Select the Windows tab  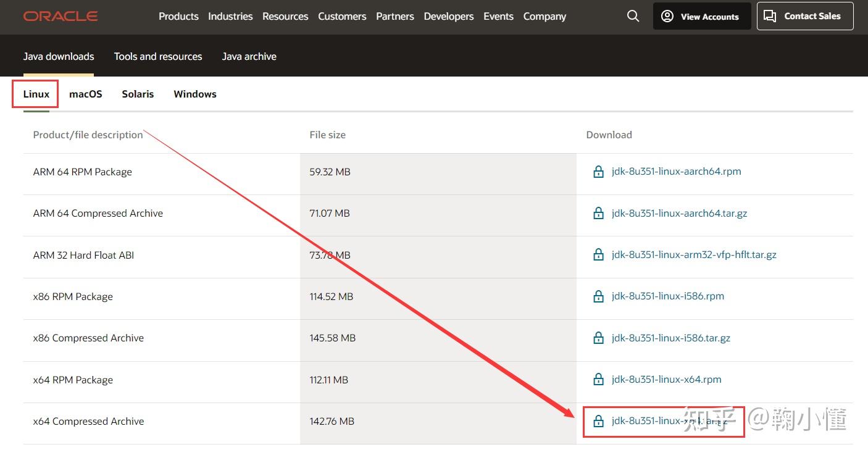pyautogui.click(x=195, y=94)
